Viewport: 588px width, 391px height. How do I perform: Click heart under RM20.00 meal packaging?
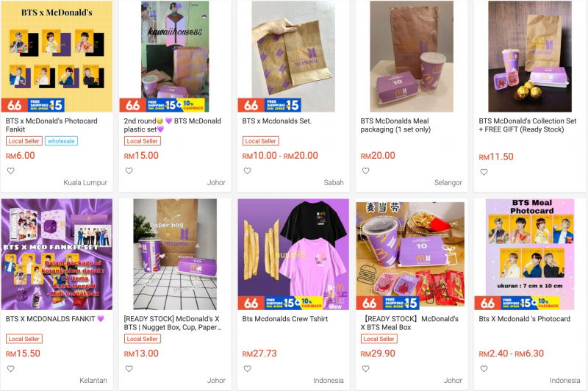pos(365,171)
